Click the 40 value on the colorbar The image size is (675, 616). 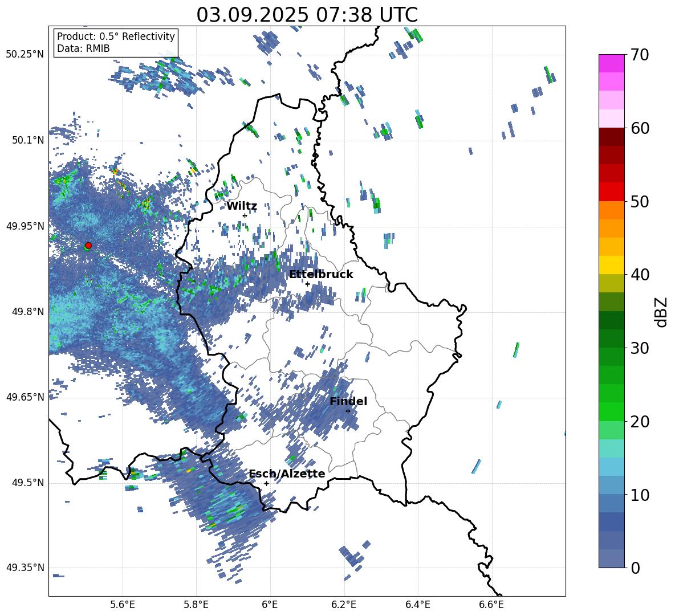tap(639, 275)
